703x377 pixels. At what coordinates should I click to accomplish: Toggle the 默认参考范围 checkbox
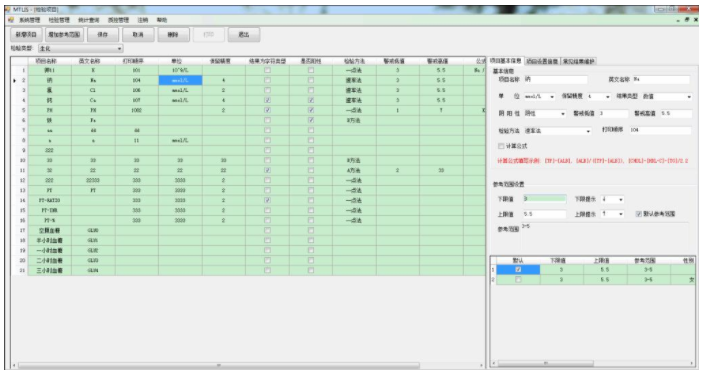(639, 214)
